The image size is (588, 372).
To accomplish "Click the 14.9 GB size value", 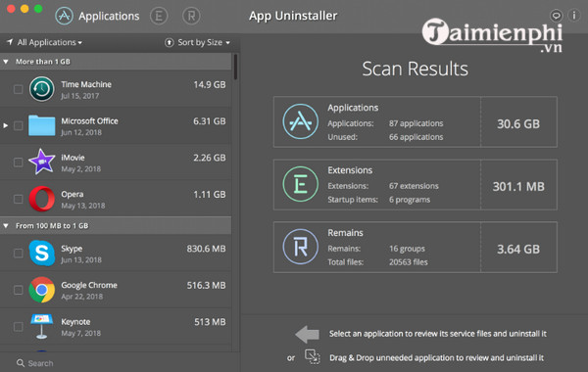I will pos(210,84).
